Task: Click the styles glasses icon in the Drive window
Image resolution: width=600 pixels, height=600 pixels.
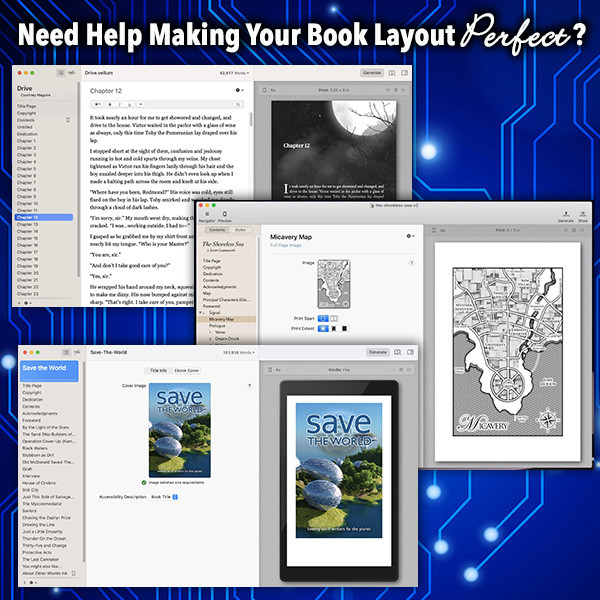Action: [72, 73]
